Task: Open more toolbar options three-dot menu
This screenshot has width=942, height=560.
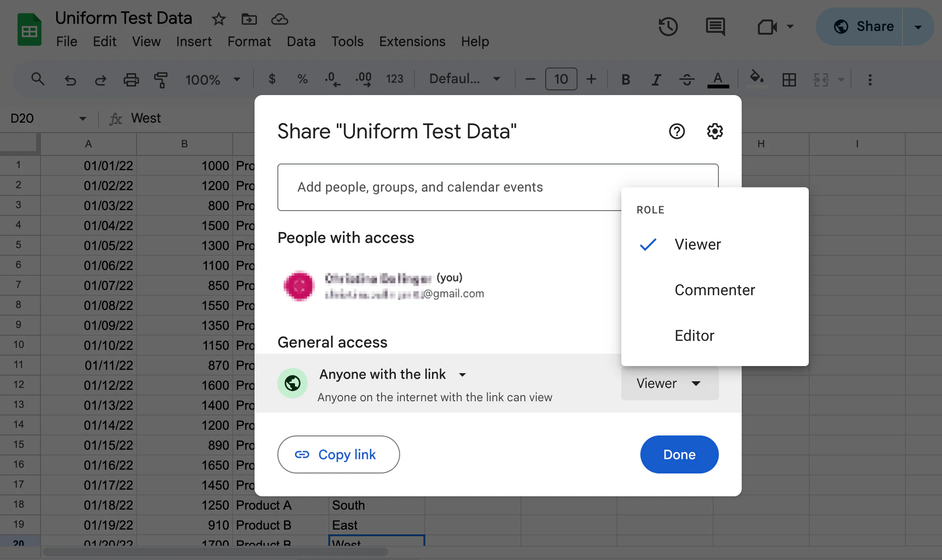Action: [x=870, y=79]
